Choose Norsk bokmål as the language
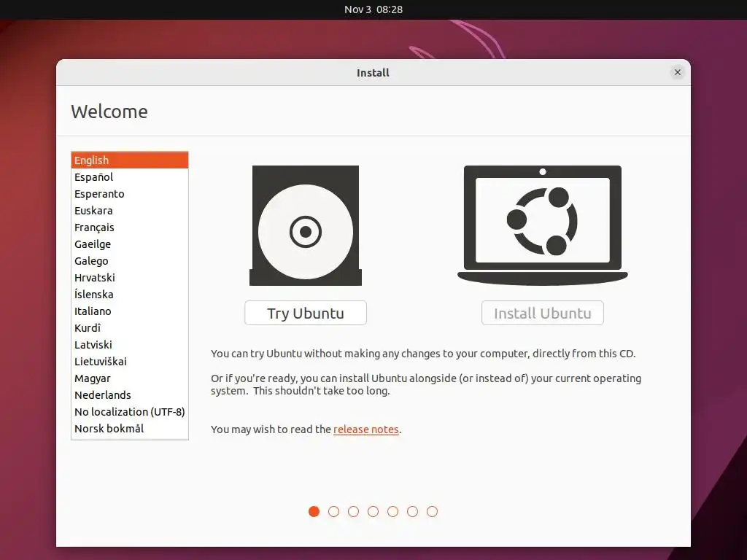 [130, 429]
